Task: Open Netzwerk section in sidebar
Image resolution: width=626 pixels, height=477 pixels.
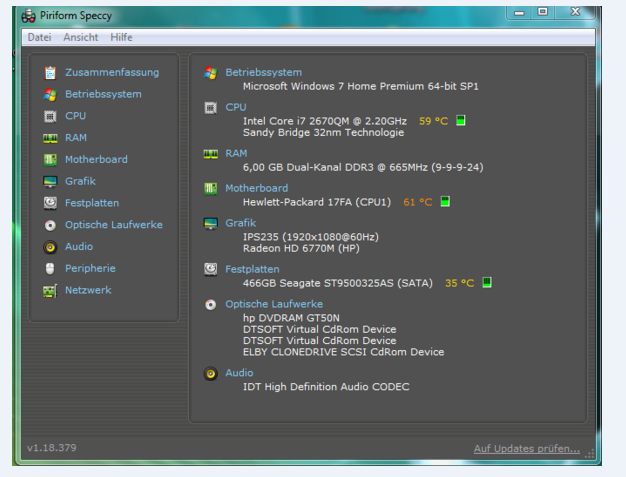Action: click(x=88, y=290)
